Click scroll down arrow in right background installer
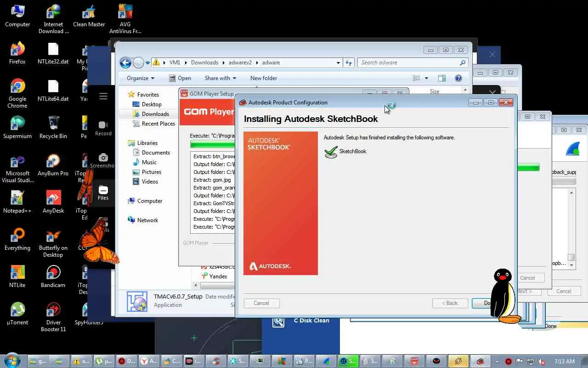 click(x=571, y=265)
